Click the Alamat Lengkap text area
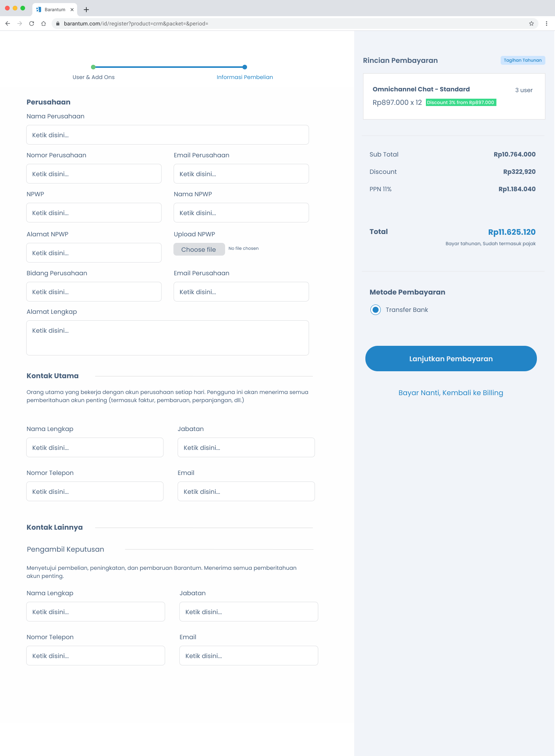This screenshot has width=555, height=756. click(168, 338)
